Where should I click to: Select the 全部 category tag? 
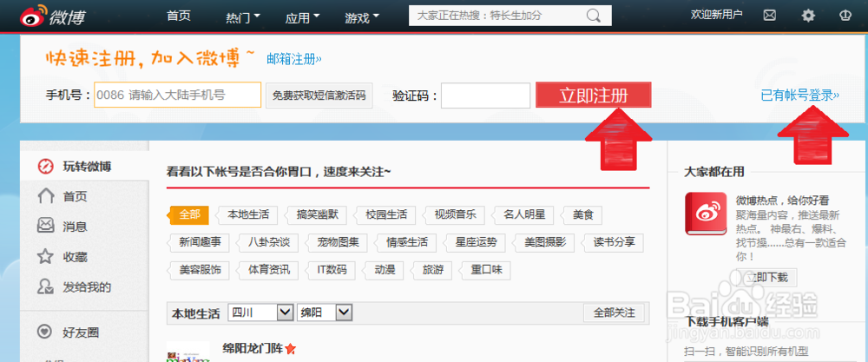tap(189, 214)
